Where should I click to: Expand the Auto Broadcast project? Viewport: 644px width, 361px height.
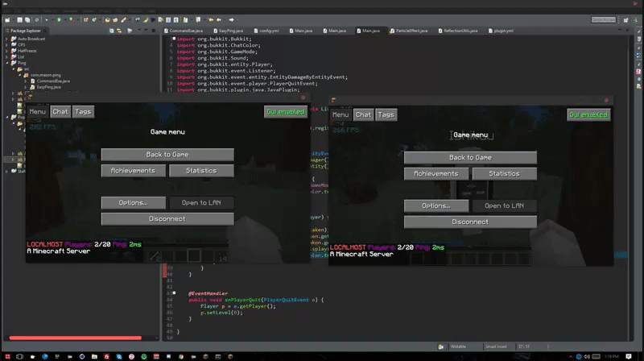[6, 39]
